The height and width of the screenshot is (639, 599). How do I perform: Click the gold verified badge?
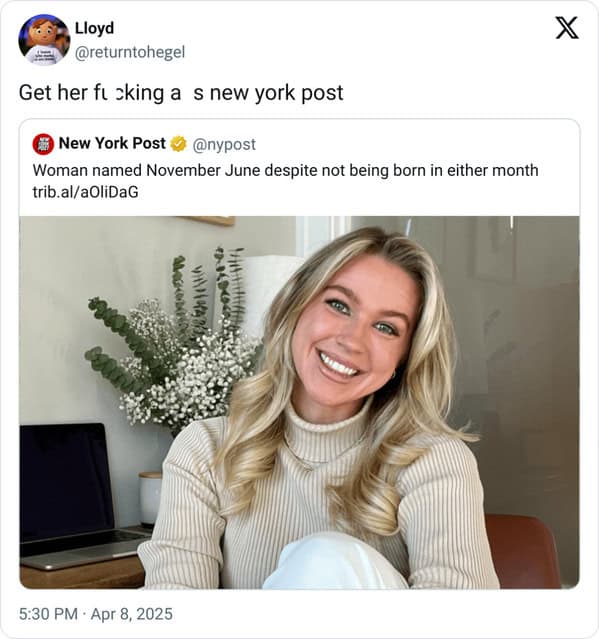178,144
